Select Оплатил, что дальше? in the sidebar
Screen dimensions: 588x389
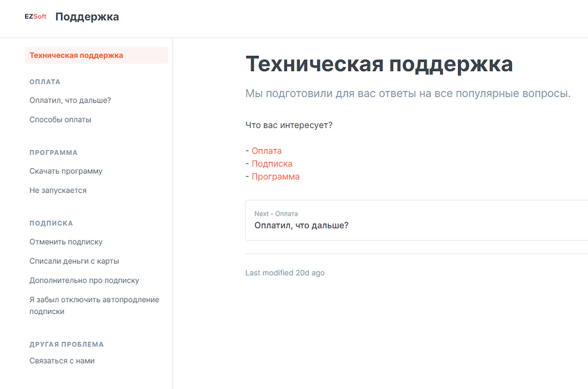(70, 100)
